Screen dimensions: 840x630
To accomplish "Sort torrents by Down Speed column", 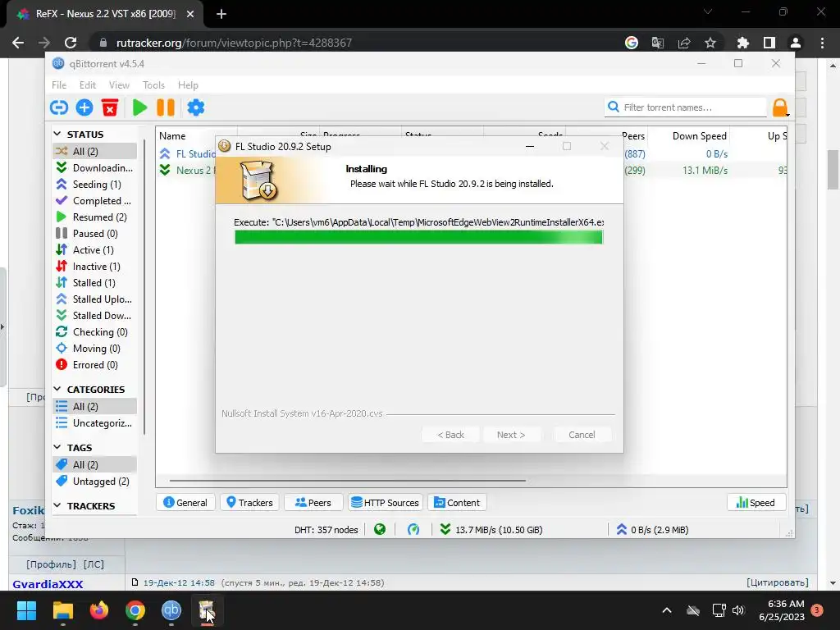I will point(688,136).
